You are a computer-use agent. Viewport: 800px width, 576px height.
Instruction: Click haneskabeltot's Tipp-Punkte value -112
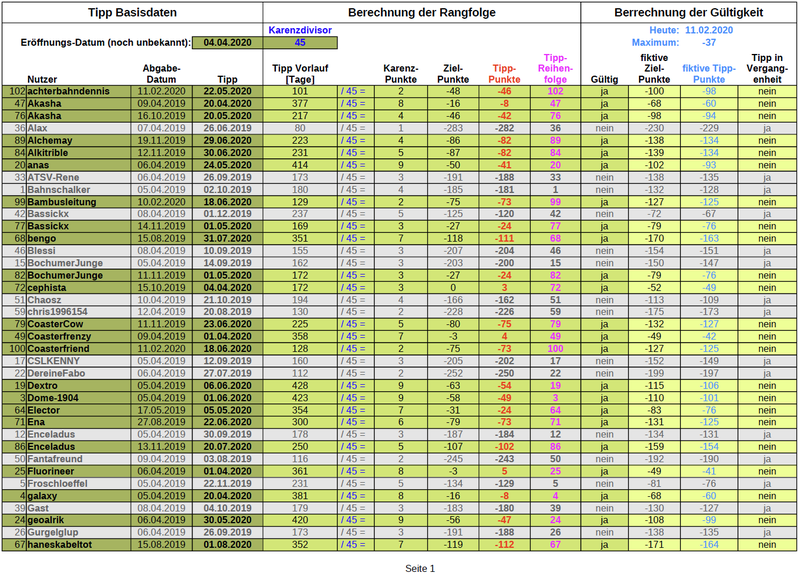(x=504, y=544)
